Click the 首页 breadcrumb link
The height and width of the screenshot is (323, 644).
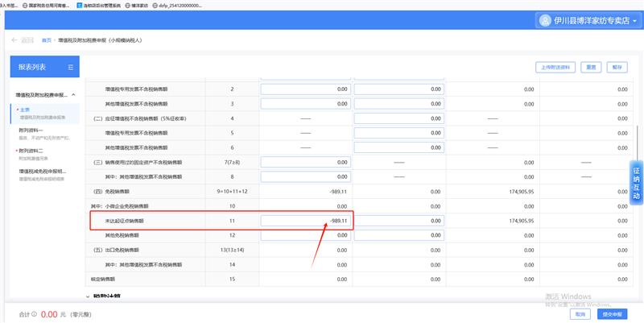[x=47, y=39]
